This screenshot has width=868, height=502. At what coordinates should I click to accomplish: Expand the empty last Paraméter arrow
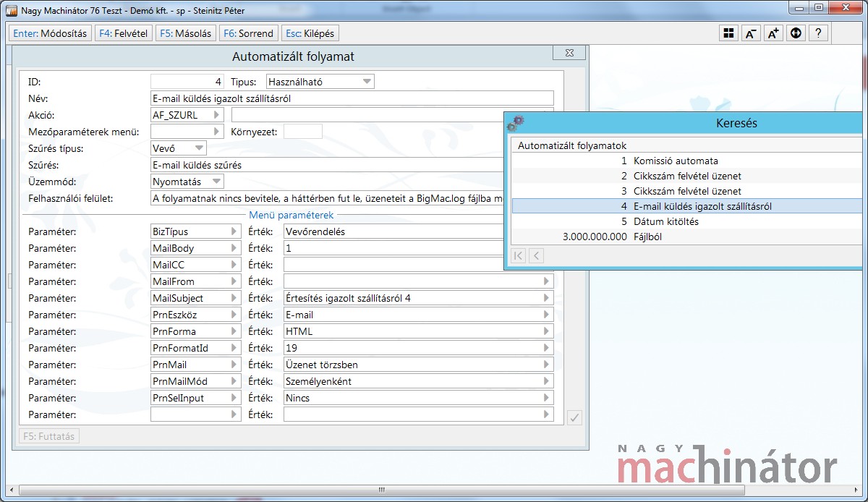(x=234, y=414)
